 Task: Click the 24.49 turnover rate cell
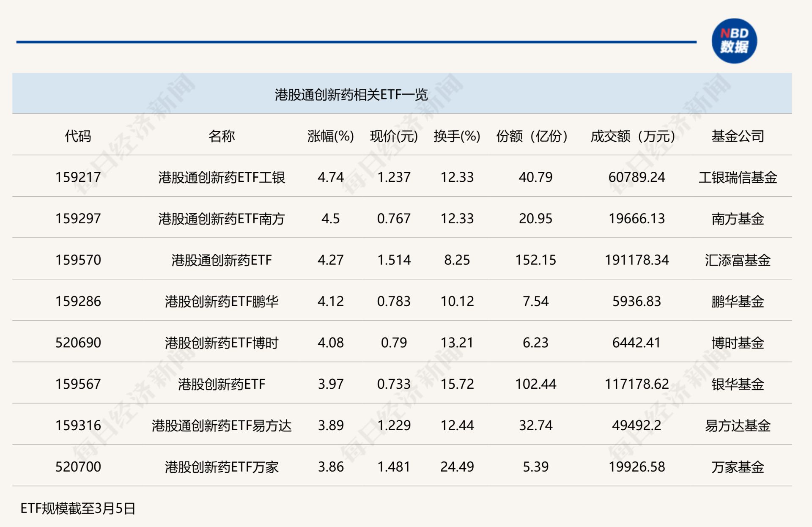457,467
